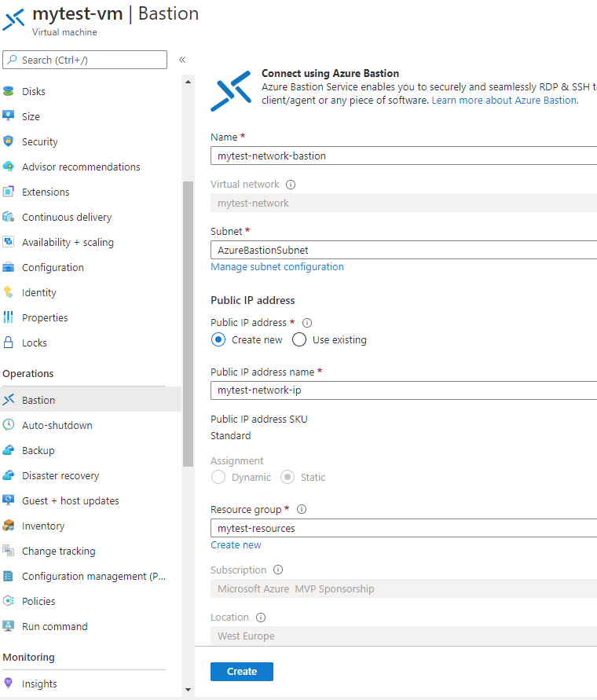Click Create new resource group link
The width and height of the screenshot is (597, 700).
pyautogui.click(x=236, y=544)
